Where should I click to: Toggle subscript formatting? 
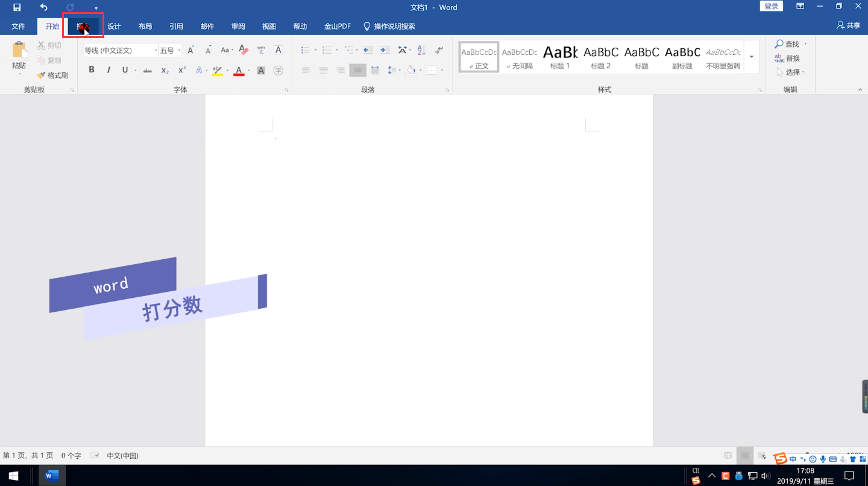[x=165, y=71]
